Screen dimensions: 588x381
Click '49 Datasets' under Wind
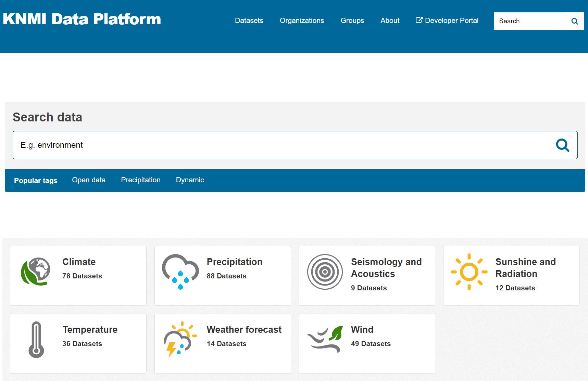[371, 344]
